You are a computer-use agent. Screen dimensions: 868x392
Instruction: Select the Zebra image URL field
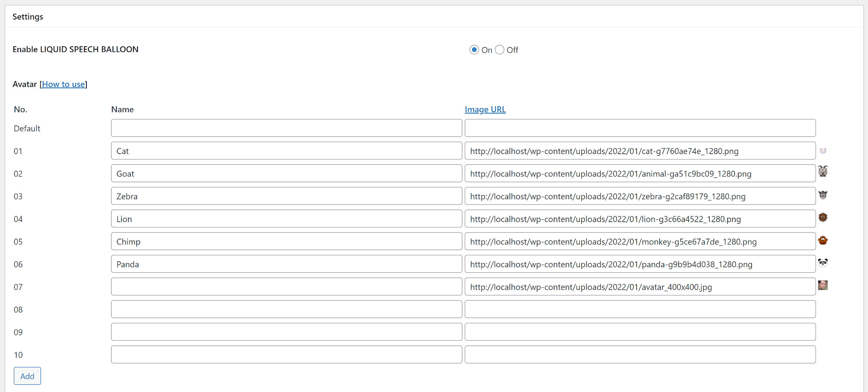click(x=640, y=196)
